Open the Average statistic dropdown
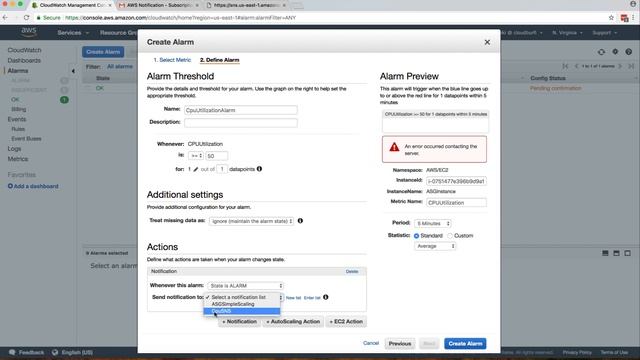 coord(435,246)
